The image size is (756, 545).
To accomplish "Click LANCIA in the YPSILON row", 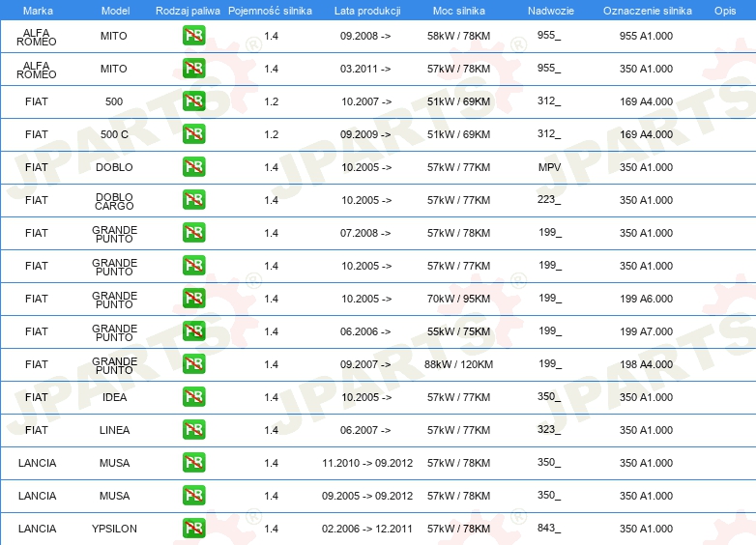I will click(x=37, y=529).
